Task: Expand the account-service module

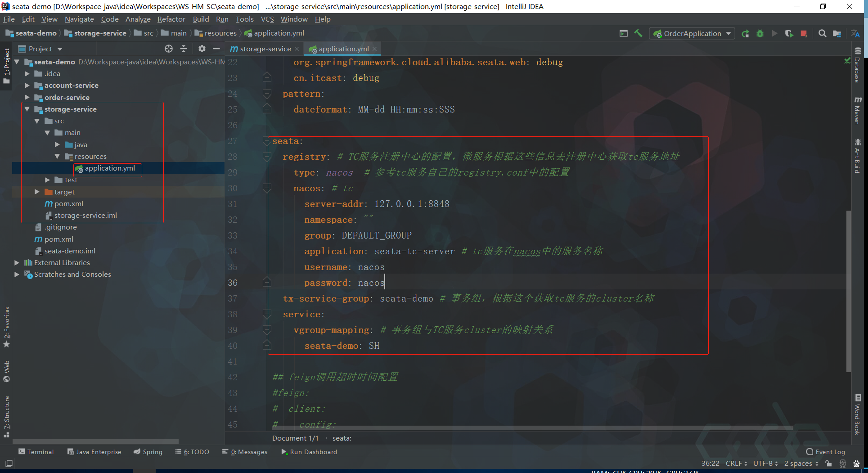Action: (27, 85)
